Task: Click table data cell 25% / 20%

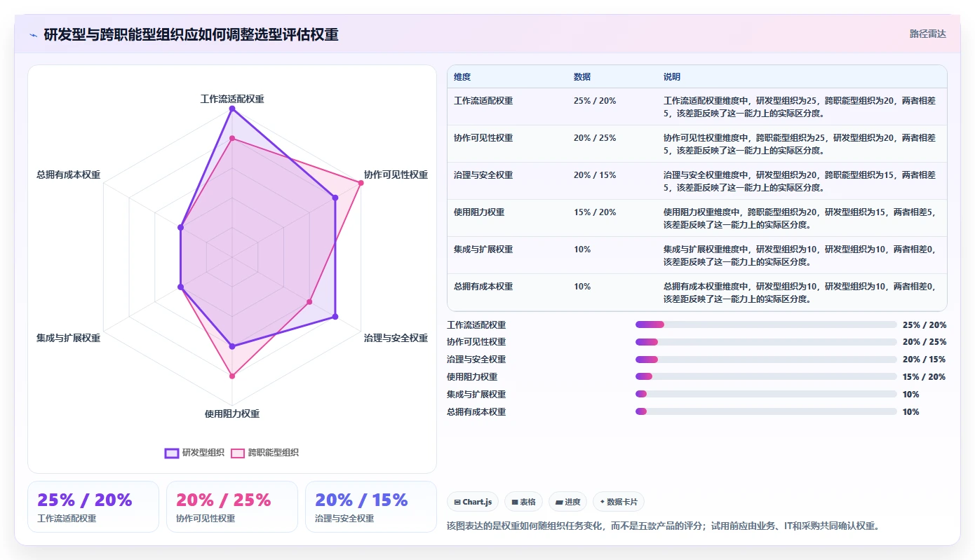Action: pos(595,101)
